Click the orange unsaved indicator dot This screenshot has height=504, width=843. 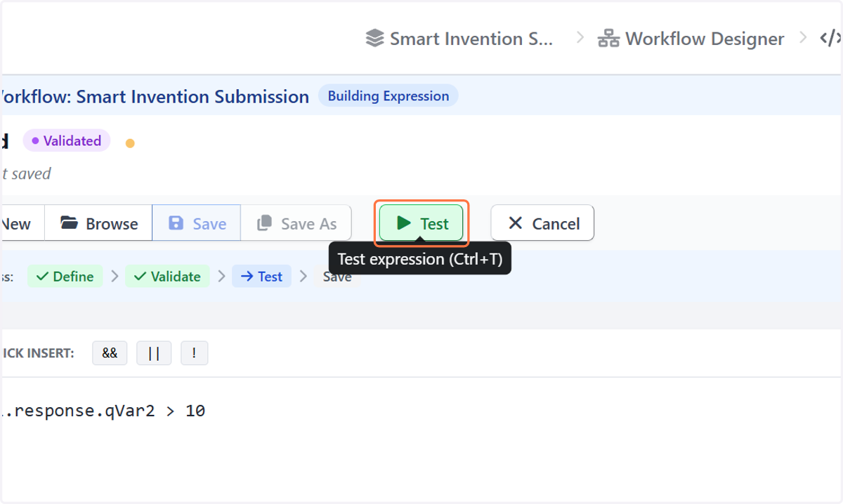tap(130, 143)
